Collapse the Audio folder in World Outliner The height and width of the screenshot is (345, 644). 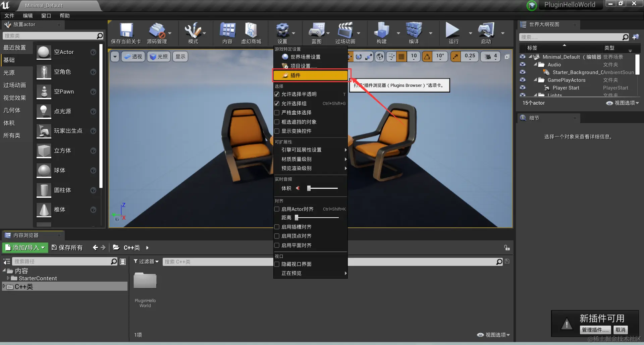tap(536, 64)
